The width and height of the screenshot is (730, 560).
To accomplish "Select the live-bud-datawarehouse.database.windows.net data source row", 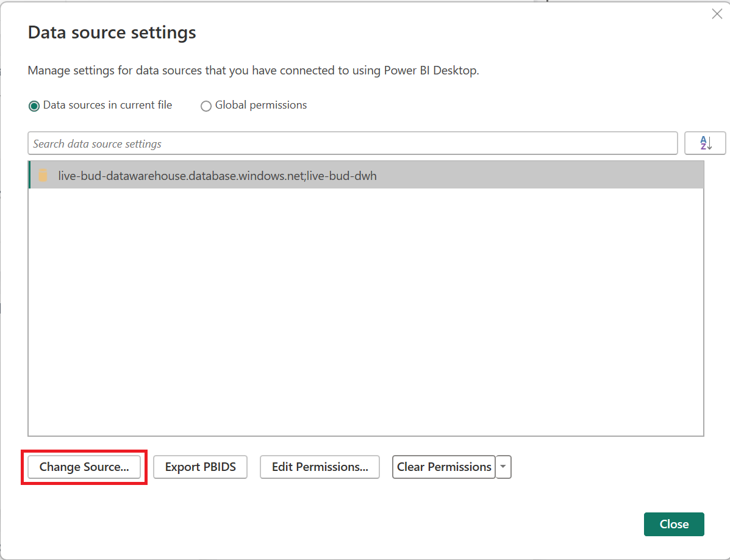I will [x=367, y=175].
